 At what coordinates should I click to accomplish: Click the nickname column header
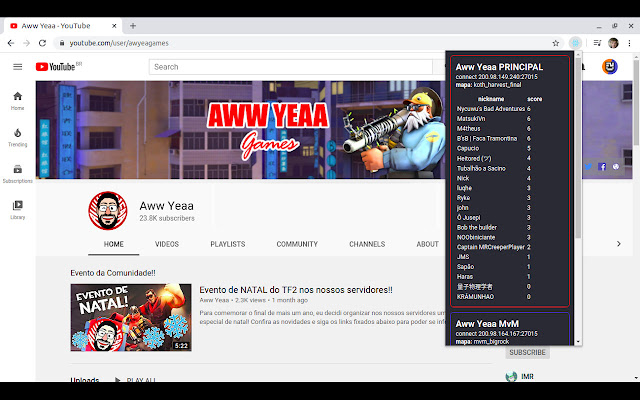pyautogui.click(x=491, y=99)
